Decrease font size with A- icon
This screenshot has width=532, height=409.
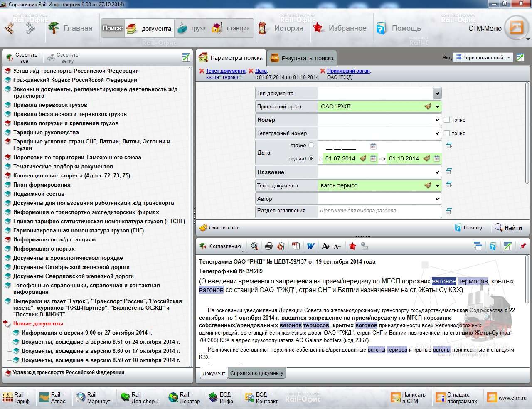[337, 246]
